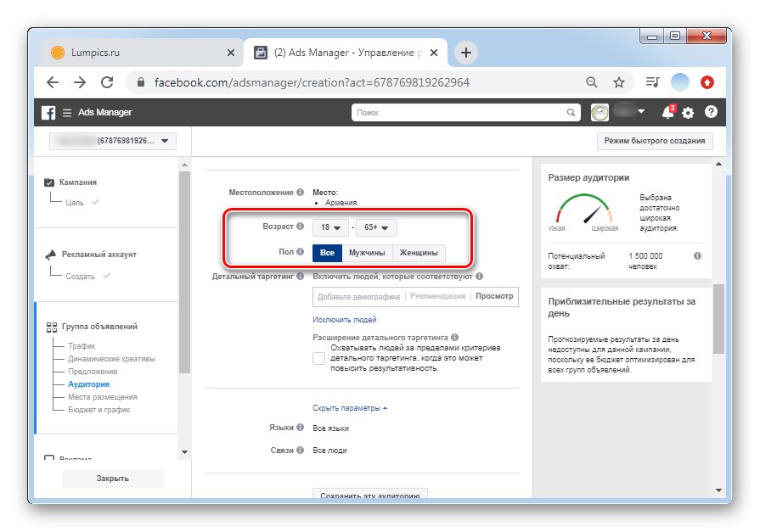Click info icon beside Расширение детального таргетинга
The image size is (760, 532).
(454, 337)
